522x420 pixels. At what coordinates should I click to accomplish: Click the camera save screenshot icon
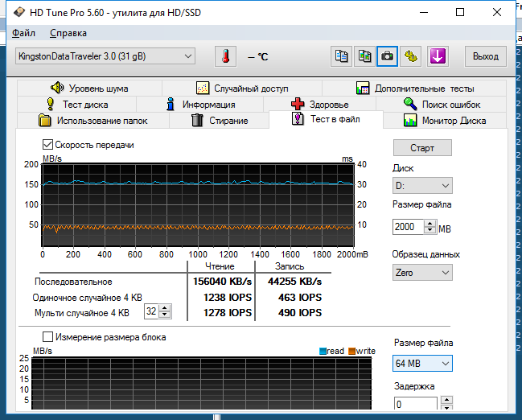(x=387, y=56)
